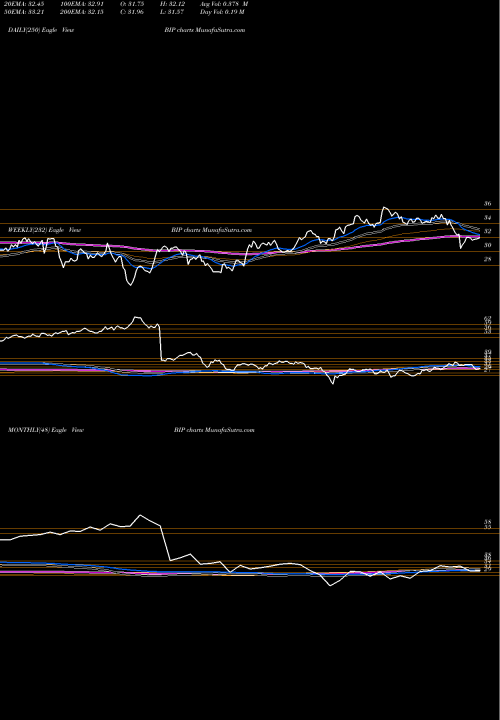Click the WEEKLY(282) Eagle View title
Viewport: 500px width, 720px height.
[x=45, y=230]
